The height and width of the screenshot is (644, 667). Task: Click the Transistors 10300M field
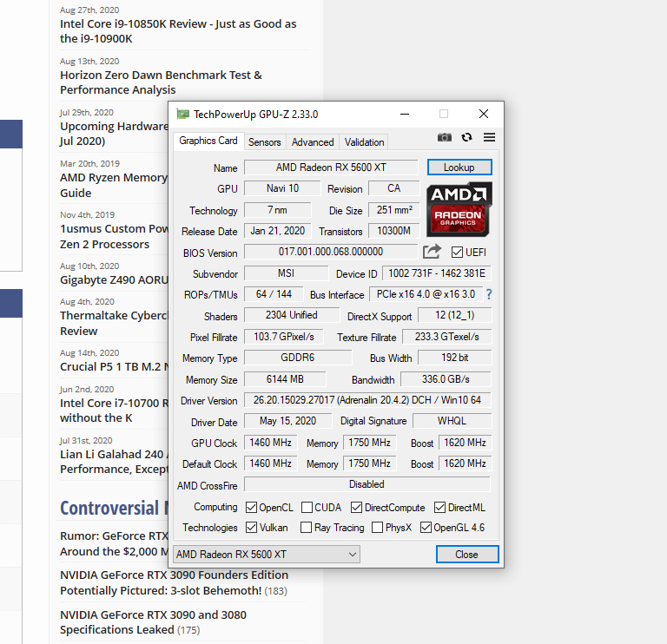[x=394, y=231]
